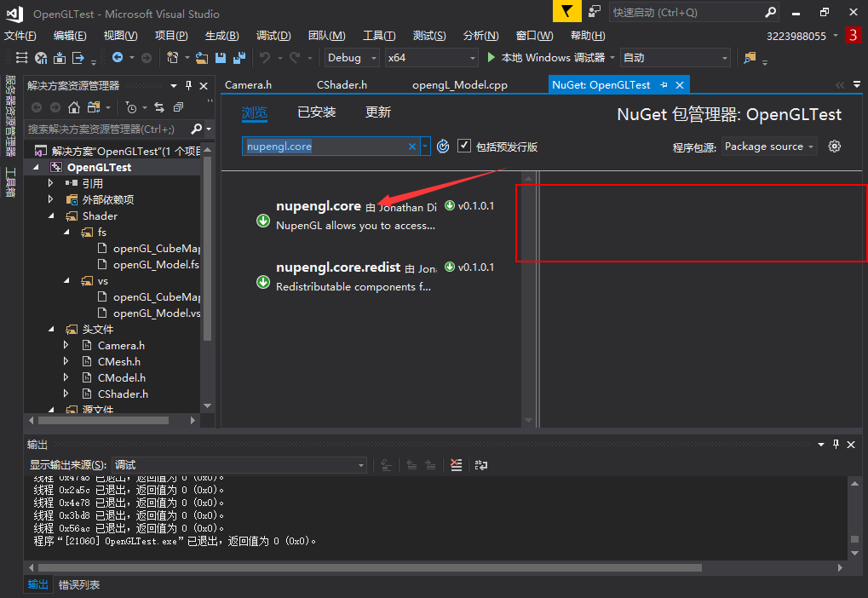The image size is (868, 598).
Task: Expand the Camera.h tree node
Action: click(x=66, y=345)
